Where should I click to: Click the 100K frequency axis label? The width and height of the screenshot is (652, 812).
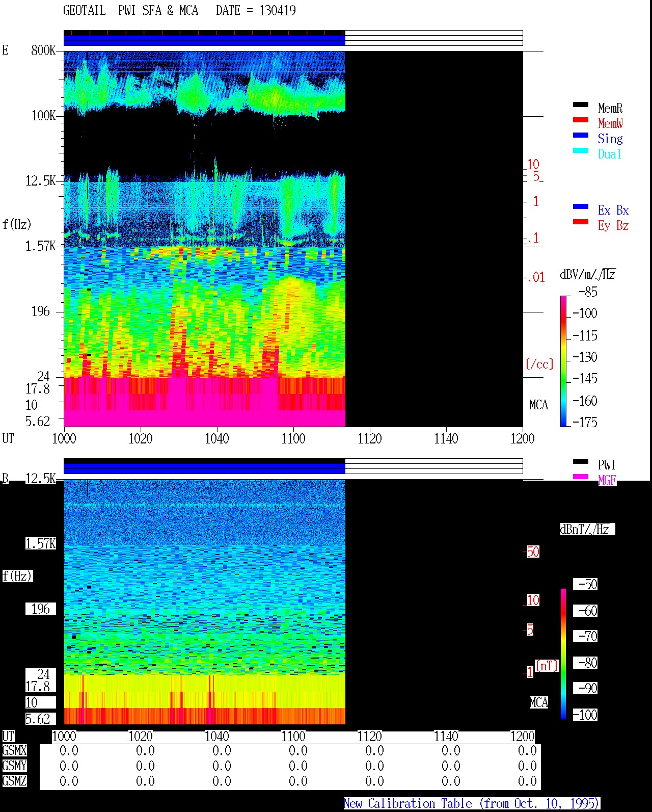pos(43,115)
